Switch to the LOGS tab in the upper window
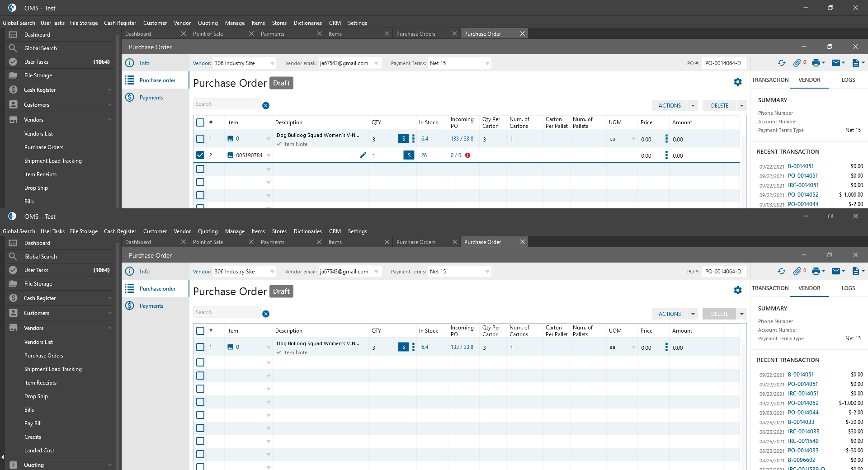The height and width of the screenshot is (470, 868). (848, 80)
